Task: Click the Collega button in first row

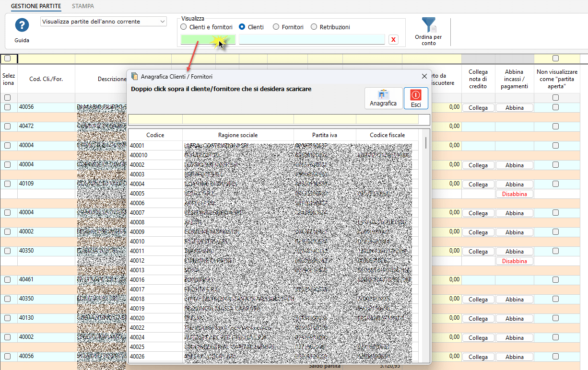Action: pos(478,108)
